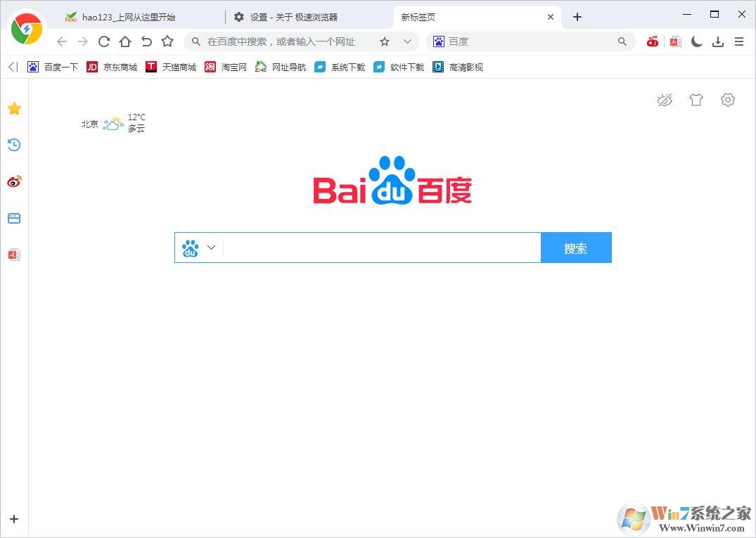Open browsing history in the sidebar

pos(14,145)
